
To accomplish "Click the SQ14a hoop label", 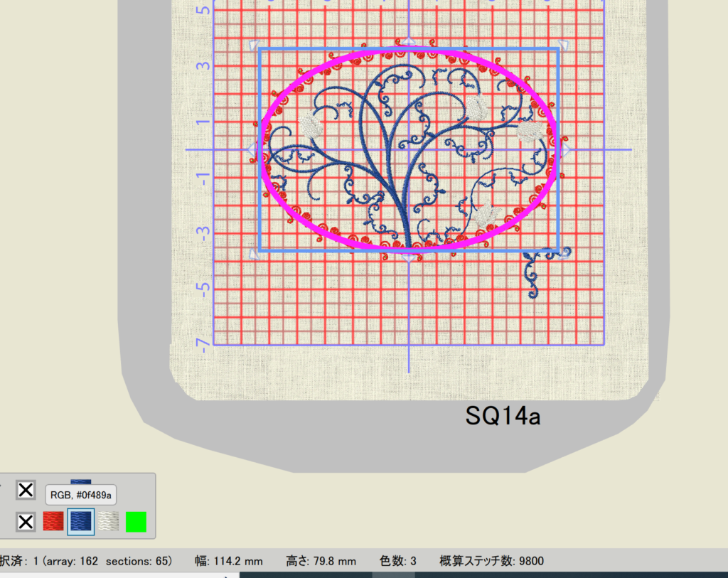I will [503, 415].
